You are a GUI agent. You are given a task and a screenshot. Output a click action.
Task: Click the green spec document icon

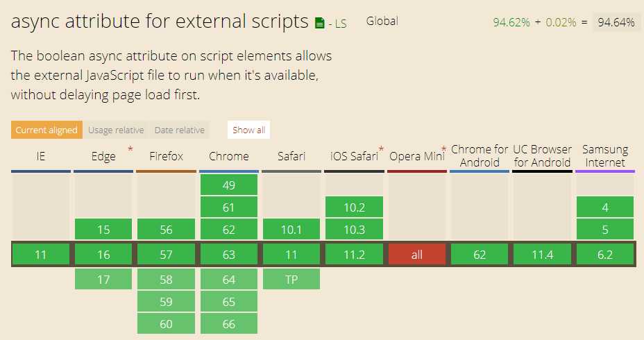(319, 23)
